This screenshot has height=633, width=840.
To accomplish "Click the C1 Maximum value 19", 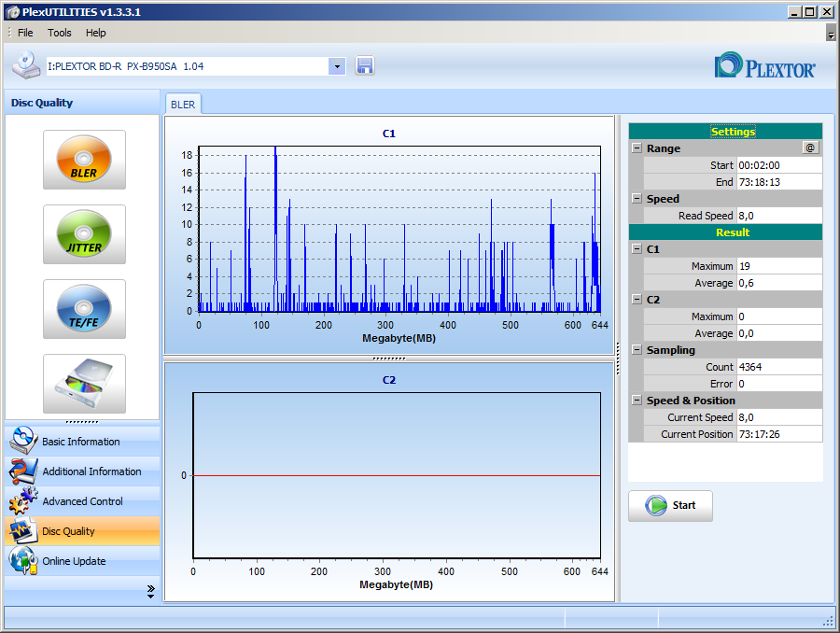I will click(x=779, y=266).
